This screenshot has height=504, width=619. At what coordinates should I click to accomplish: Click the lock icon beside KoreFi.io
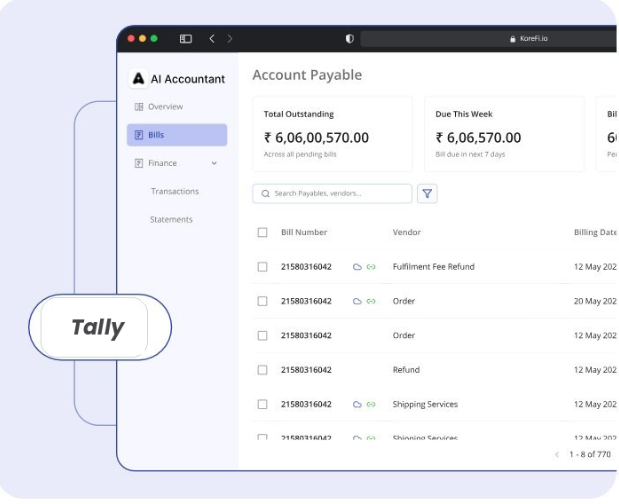[x=512, y=39]
